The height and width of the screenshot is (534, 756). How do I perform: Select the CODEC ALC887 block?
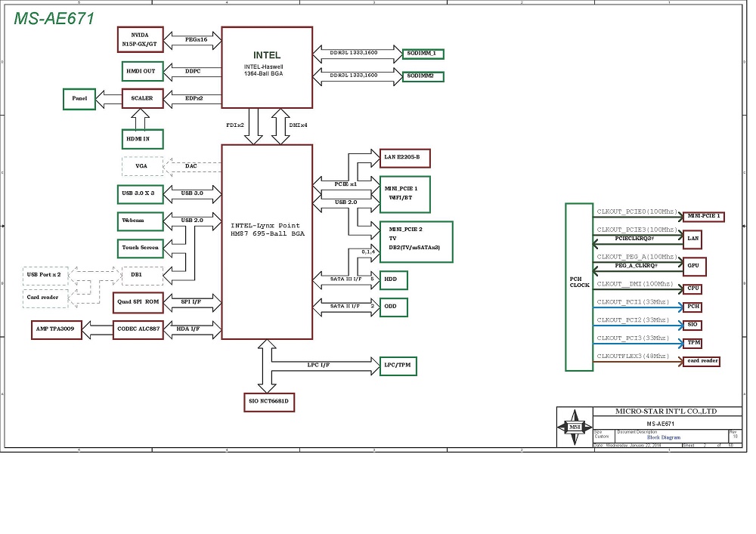(138, 329)
